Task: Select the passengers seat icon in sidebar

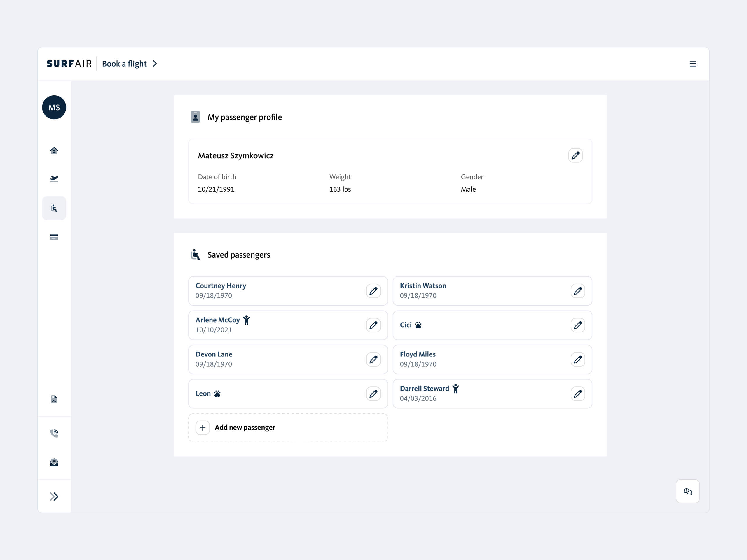Action: click(54, 208)
